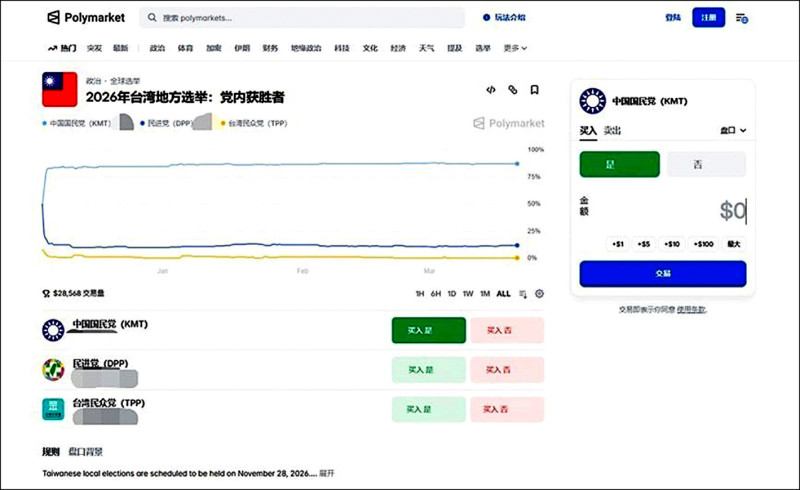Add $100 to the trade amount
Viewport: 800px width, 490px height.
[x=703, y=243]
